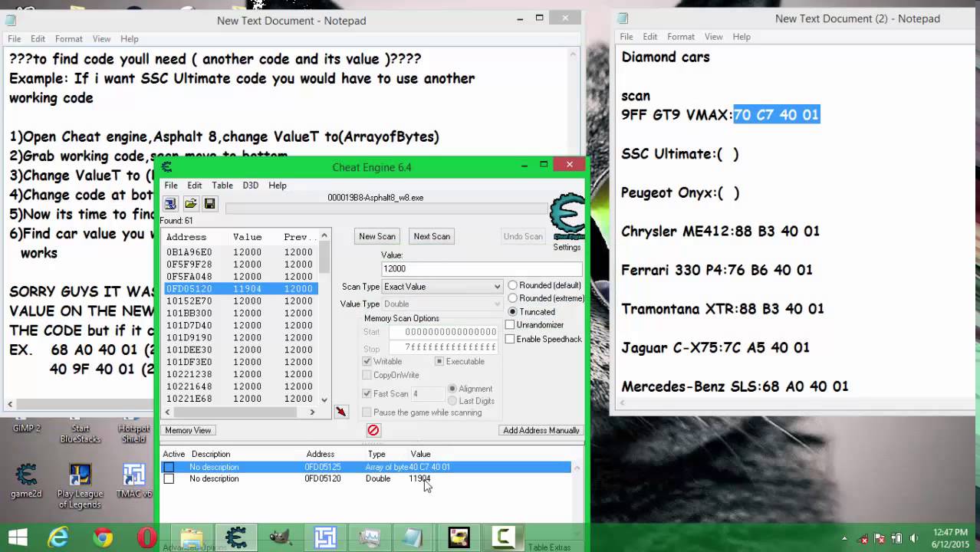This screenshot has height=552, width=980.
Task: Toggle the Executable checkbox
Action: [439, 361]
